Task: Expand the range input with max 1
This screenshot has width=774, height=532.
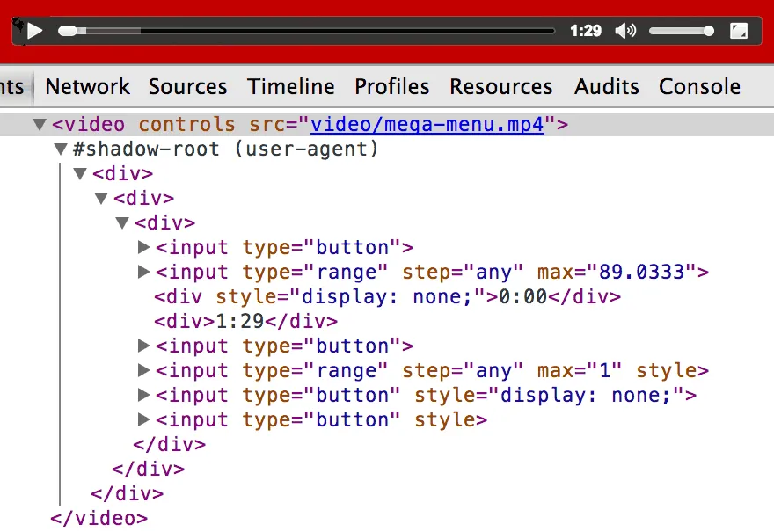Action: pyautogui.click(x=143, y=370)
